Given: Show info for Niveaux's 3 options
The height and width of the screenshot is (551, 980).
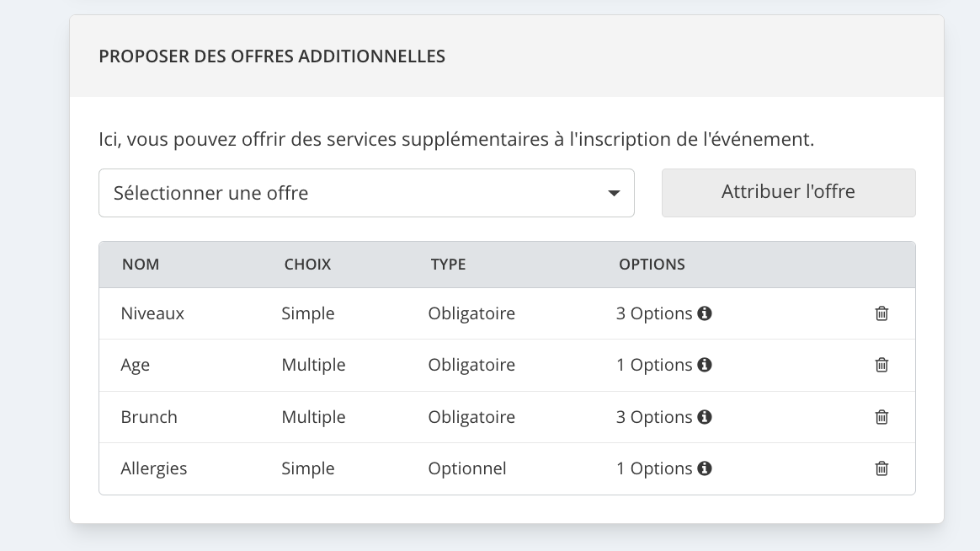Looking at the screenshot, I should [x=705, y=313].
